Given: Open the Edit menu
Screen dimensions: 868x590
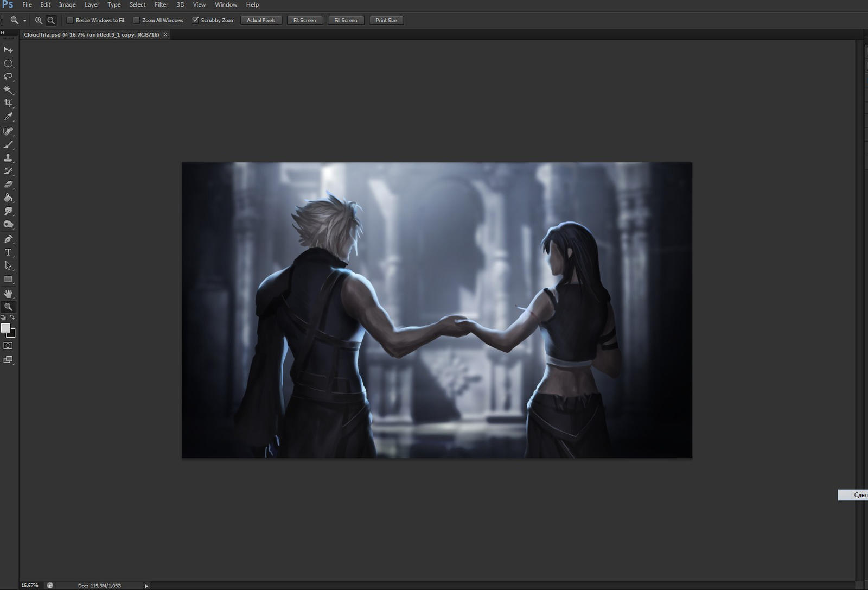Looking at the screenshot, I should coord(46,4).
